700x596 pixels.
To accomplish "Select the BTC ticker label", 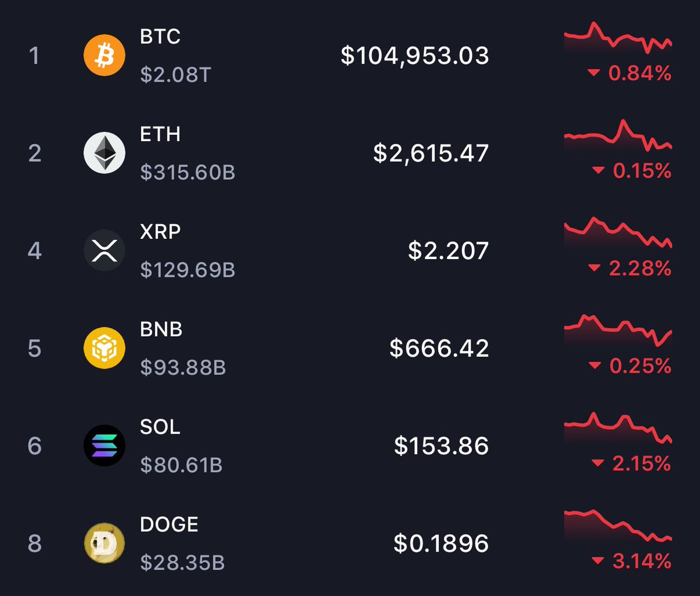I will pyautogui.click(x=160, y=36).
